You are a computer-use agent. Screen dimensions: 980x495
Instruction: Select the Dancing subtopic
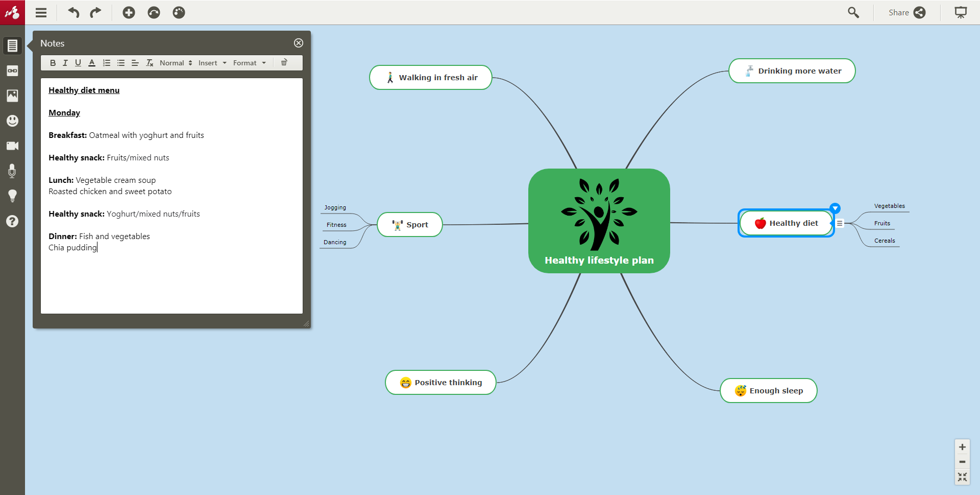(x=335, y=243)
